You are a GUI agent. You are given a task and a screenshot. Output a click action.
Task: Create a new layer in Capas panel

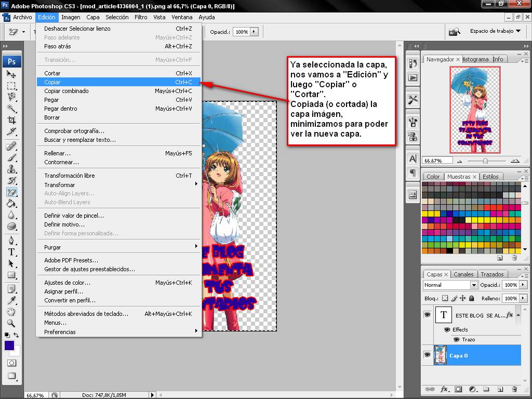point(500,389)
